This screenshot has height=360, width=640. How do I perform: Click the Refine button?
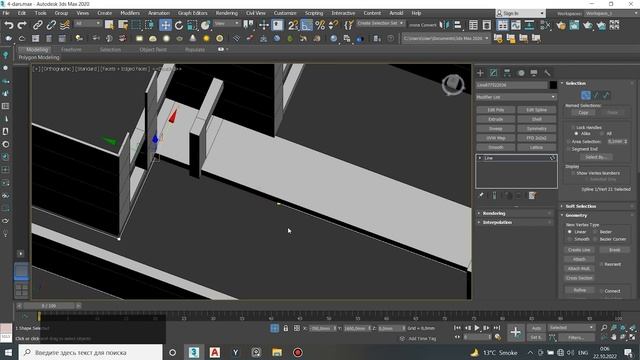pos(580,290)
